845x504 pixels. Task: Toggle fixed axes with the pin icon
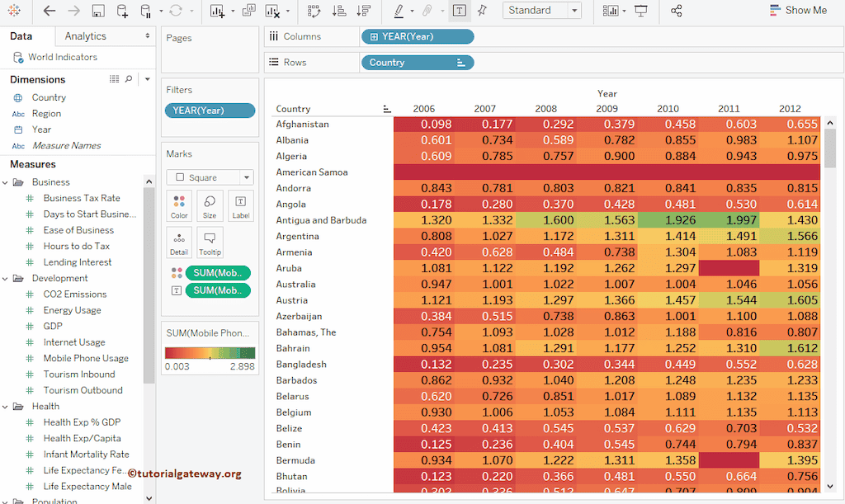click(483, 11)
